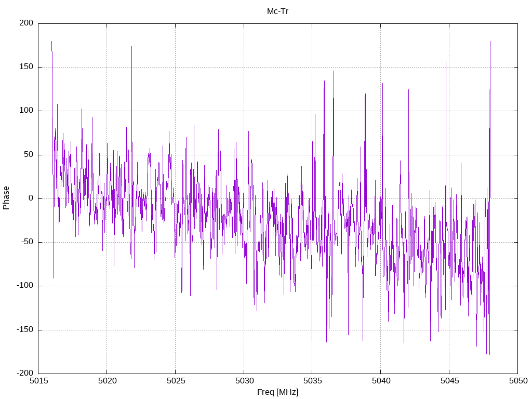Click the y-axis tick label -200
532x399 pixels.
pyautogui.click(x=25, y=373)
